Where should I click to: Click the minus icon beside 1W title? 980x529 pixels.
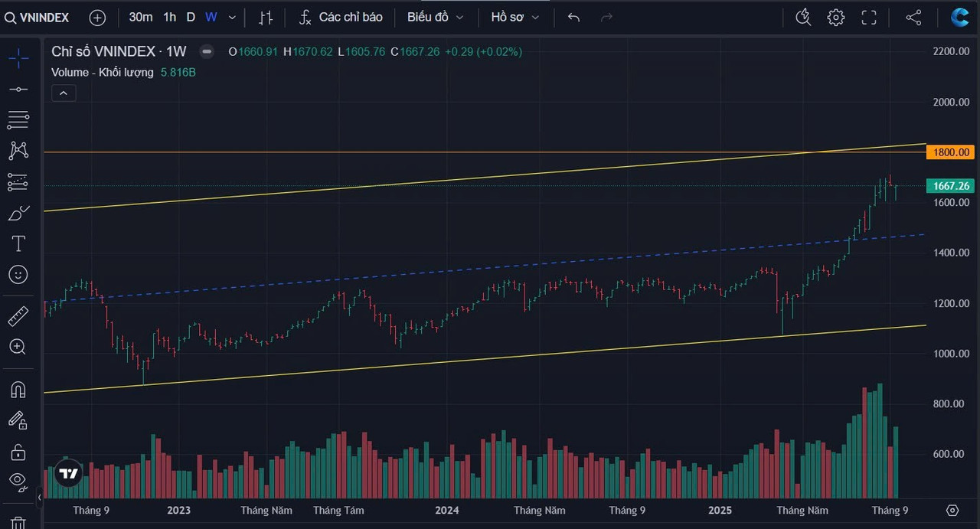207,51
